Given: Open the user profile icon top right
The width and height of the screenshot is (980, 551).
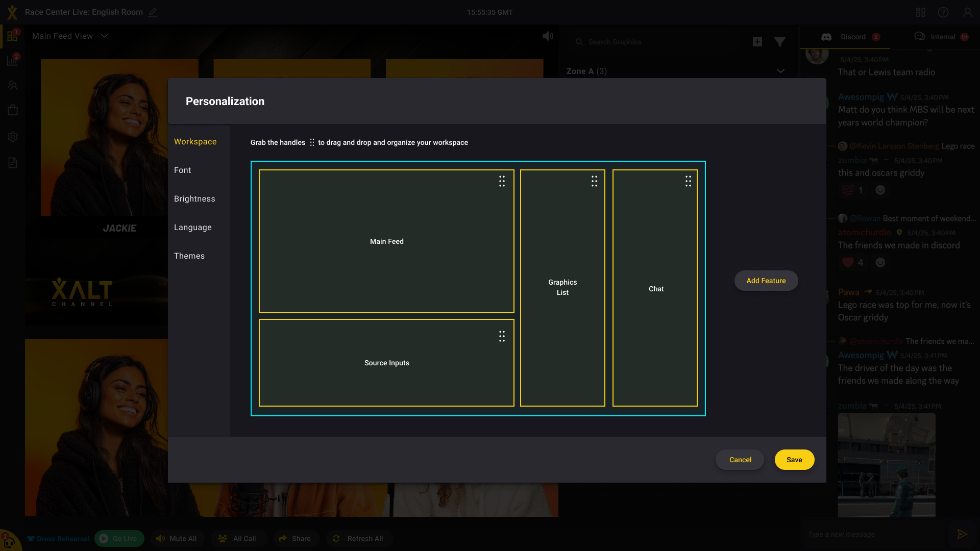Looking at the screenshot, I should coord(968,12).
